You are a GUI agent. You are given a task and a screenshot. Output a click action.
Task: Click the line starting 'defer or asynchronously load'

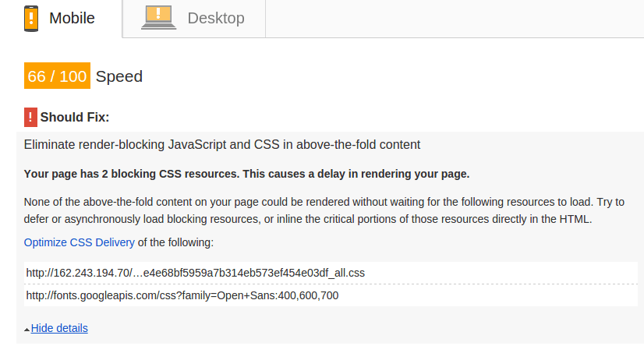308,219
